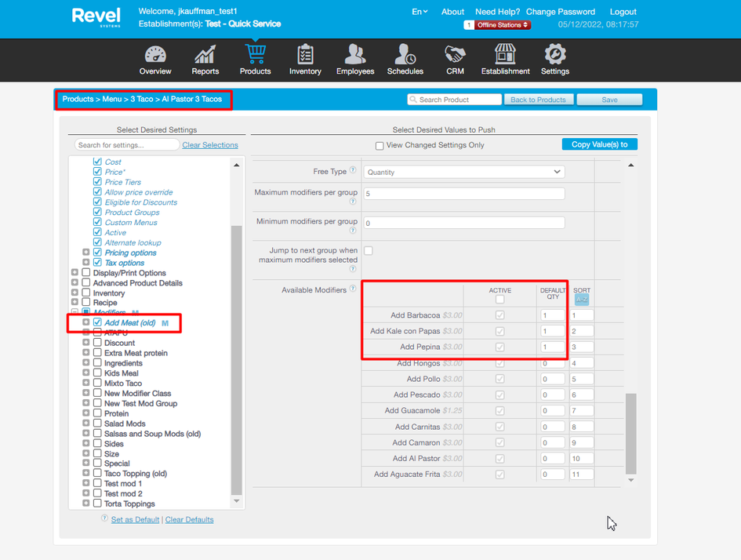Viewport: 741px width, 560px height.
Task: Go to Inventory clipboard icon
Action: click(305, 55)
